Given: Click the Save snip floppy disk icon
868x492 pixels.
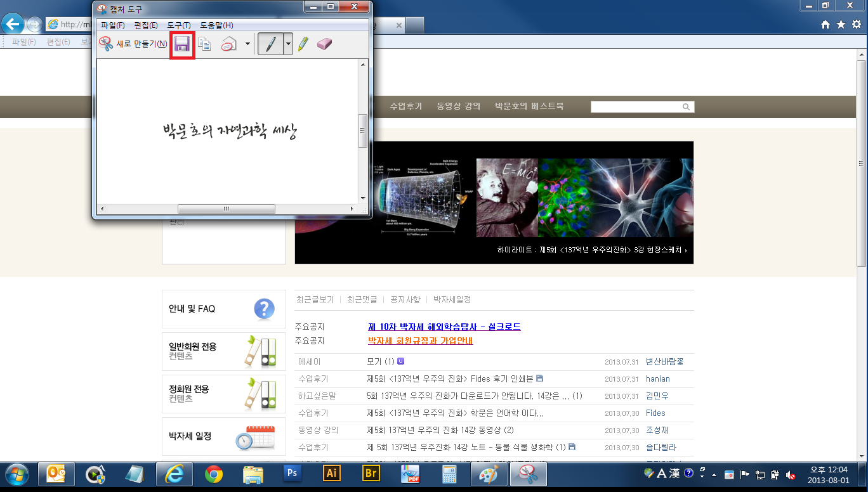Looking at the screenshot, I should (x=183, y=44).
